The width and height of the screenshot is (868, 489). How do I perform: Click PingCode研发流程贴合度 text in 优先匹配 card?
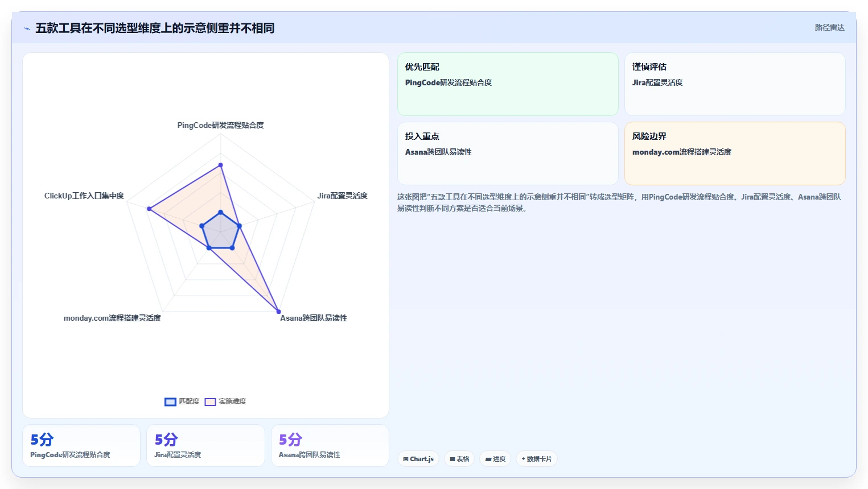click(449, 82)
